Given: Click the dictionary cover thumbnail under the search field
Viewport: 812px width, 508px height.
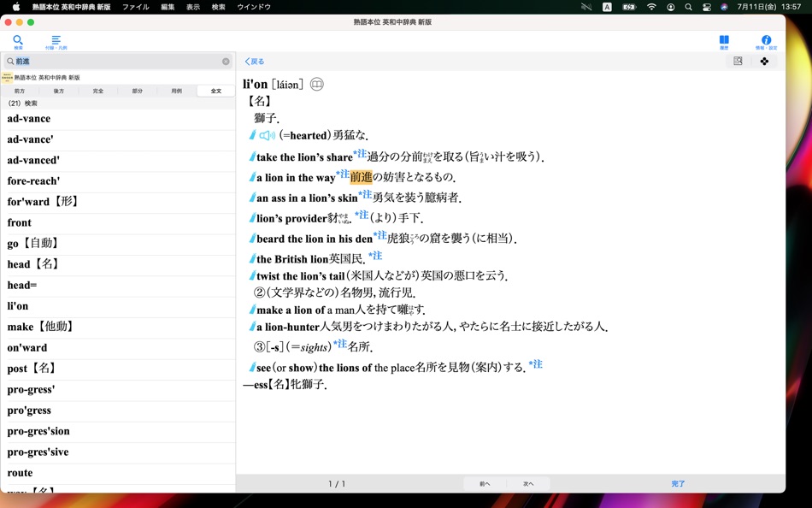Looking at the screenshot, I should pos(7,78).
